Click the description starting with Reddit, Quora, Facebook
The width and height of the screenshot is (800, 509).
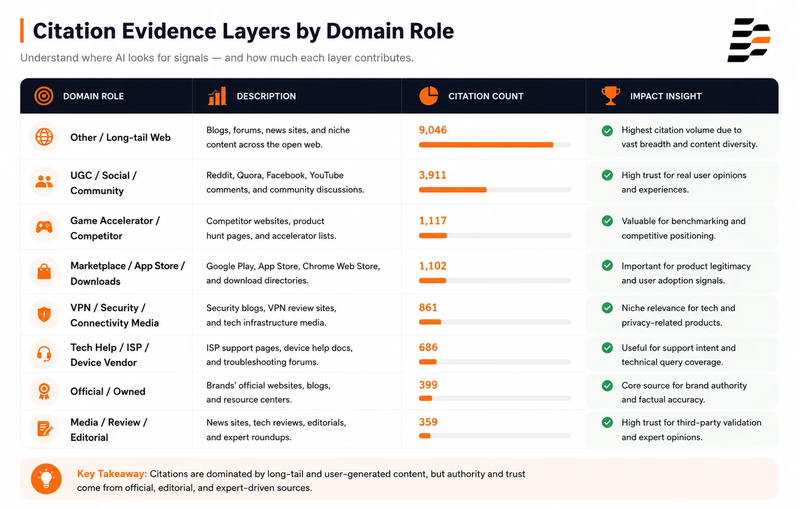click(285, 182)
